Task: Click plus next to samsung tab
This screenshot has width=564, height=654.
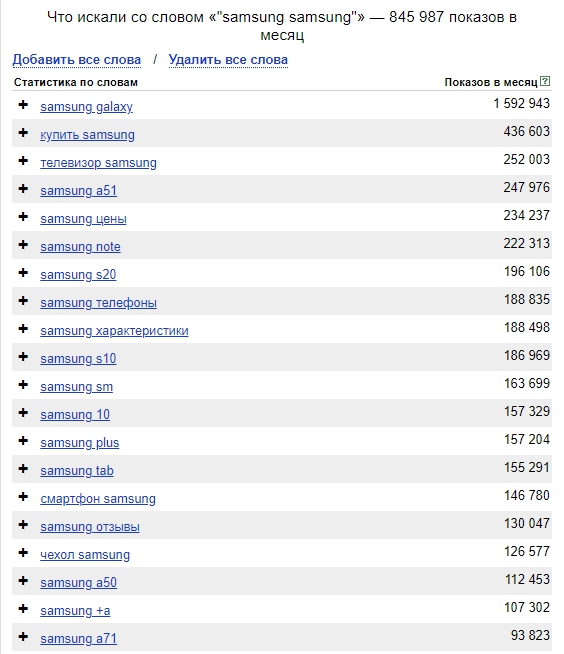Action: pyautogui.click(x=23, y=468)
